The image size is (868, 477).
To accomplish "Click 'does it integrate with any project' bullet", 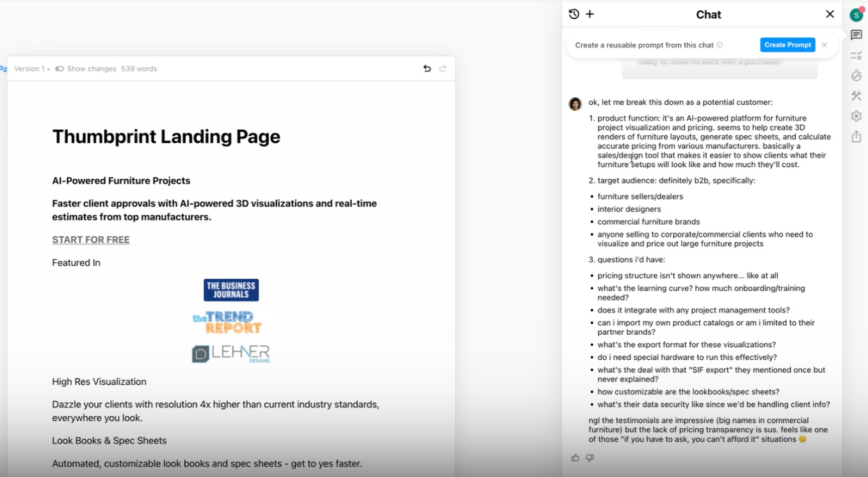I will point(693,311).
